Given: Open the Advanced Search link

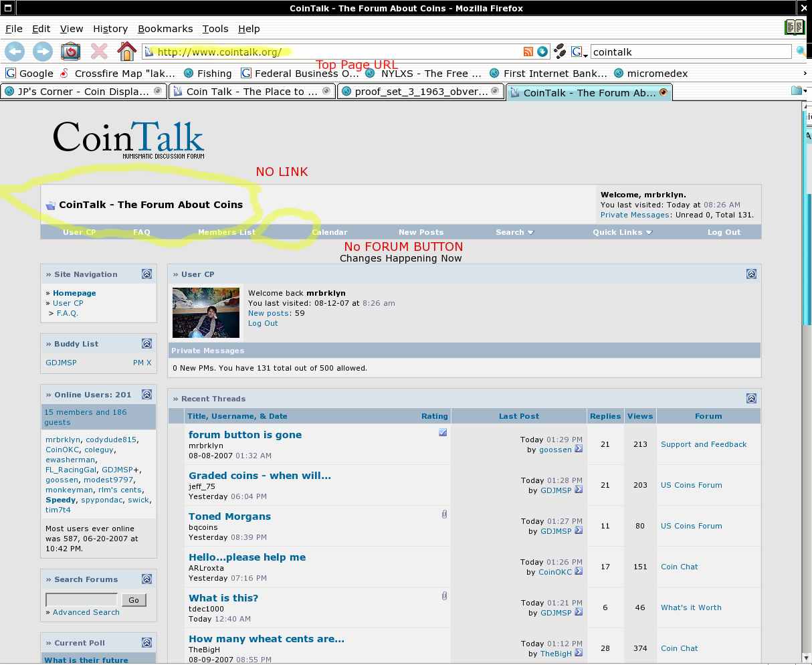Looking at the screenshot, I should point(86,612).
